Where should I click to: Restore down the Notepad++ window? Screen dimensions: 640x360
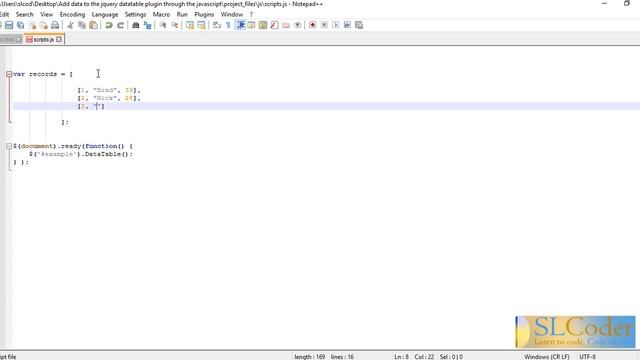click(627, 4)
